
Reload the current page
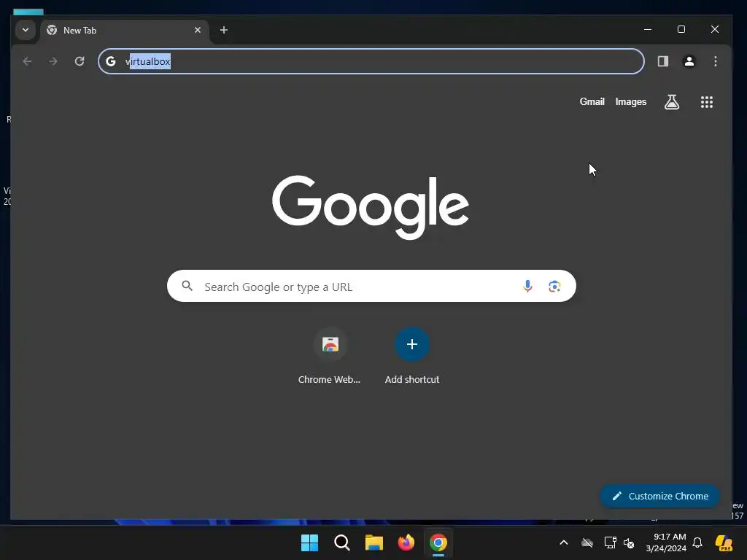click(80, 61)
